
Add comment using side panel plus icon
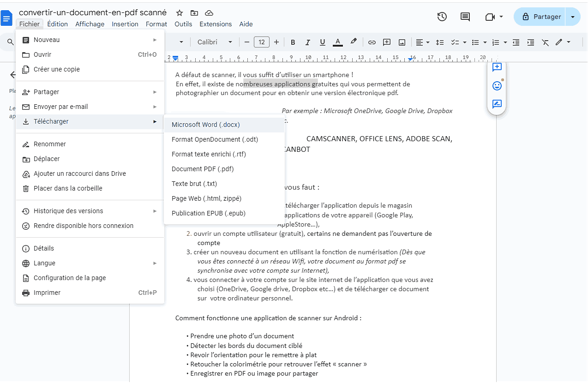point(497,67)
